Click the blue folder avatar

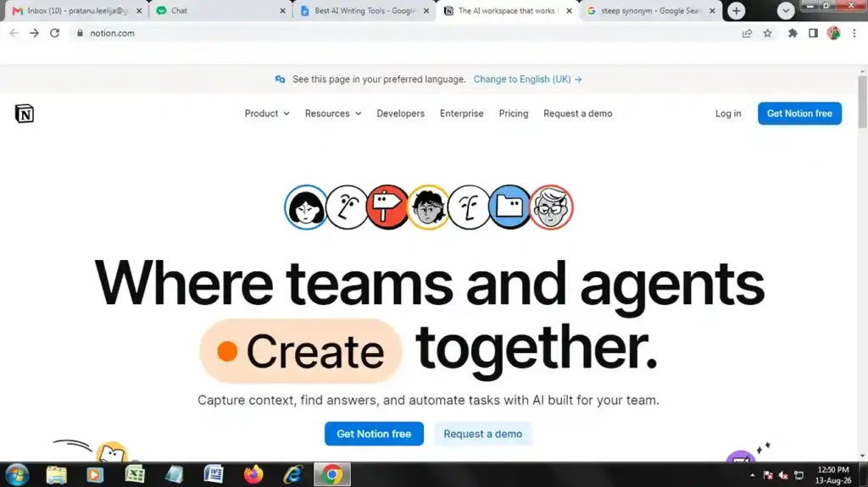(509, 208)
